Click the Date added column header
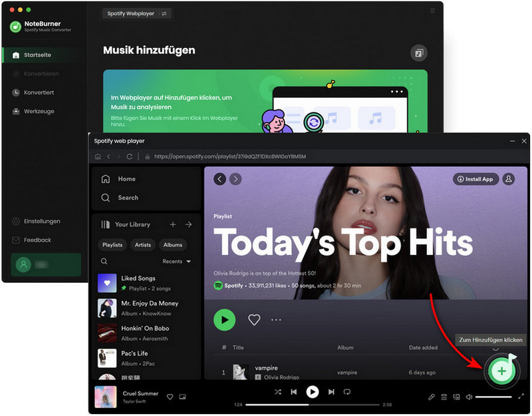Image resolution: width=532 pixels, height=416 pixels. [x=423, y=347]
